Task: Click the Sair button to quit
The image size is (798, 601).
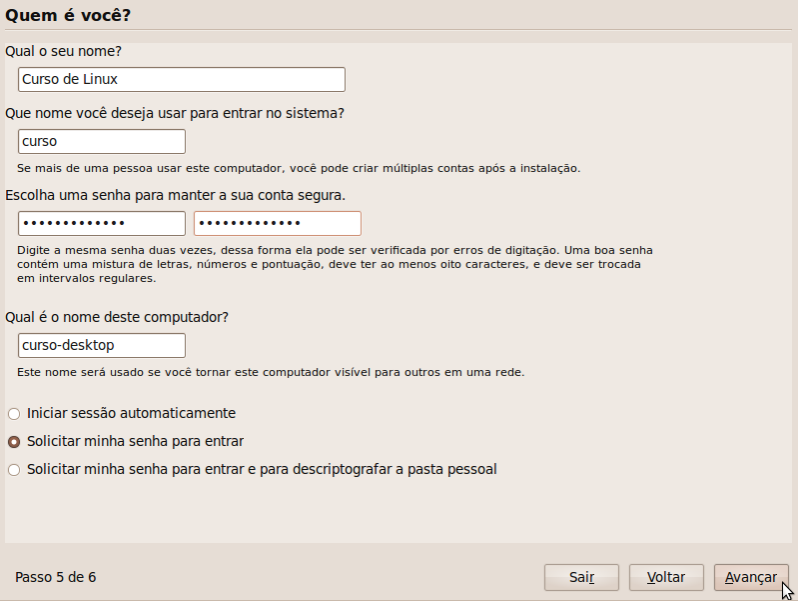Action: tap(581, 578)
